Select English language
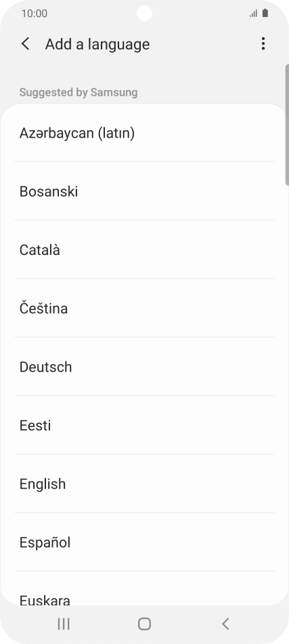Image resolution: width=289 pixels, height=644 pixels. [144, 483]
